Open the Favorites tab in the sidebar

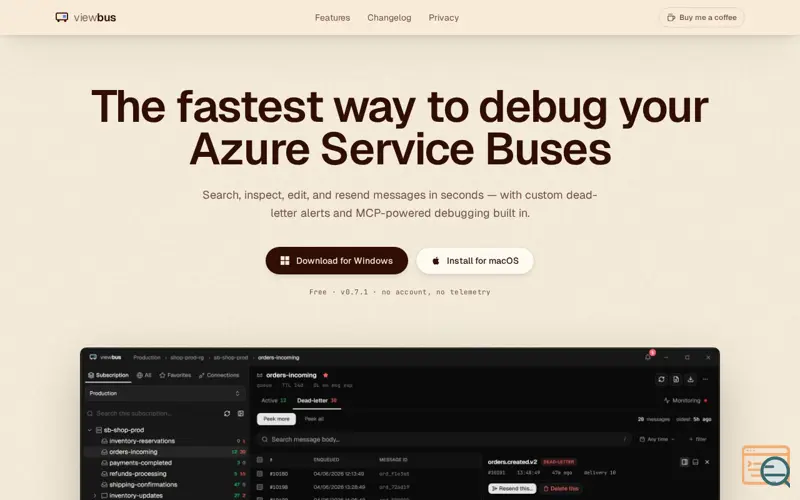pyautogui.click(x=175, y=375)
